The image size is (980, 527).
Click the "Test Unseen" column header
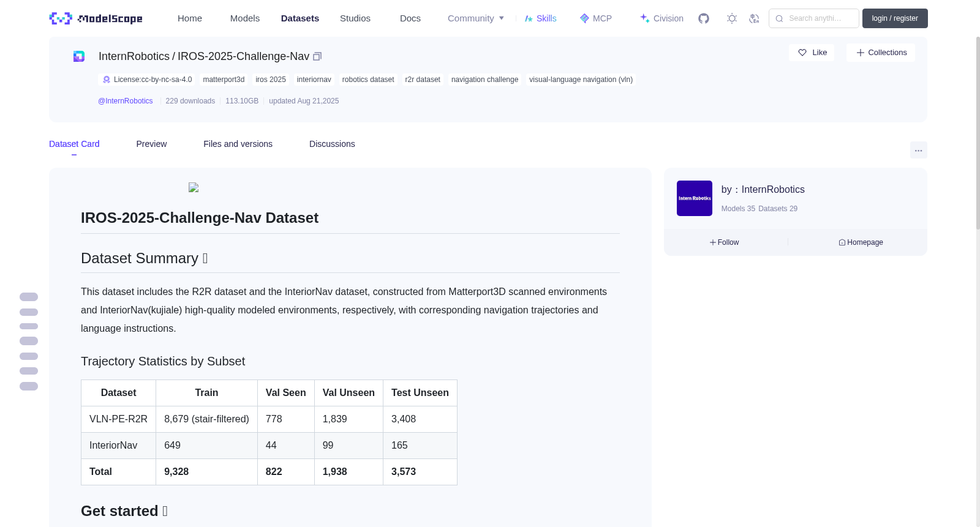(420, 393)
